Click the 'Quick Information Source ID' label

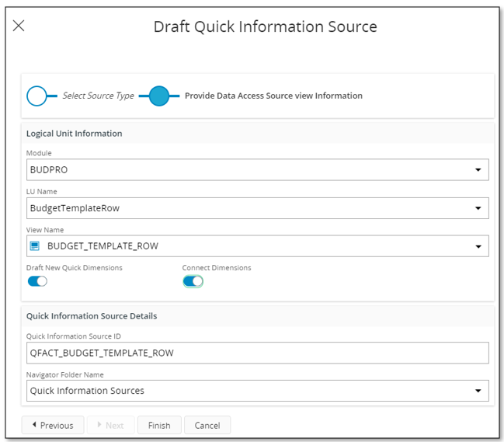click(74, 336)
